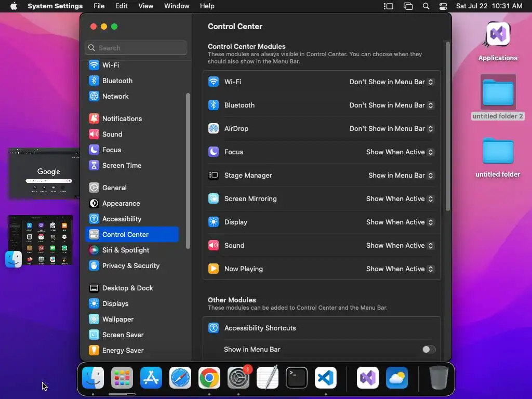Click the window mirroring icon in menu bar

[408, 6]
